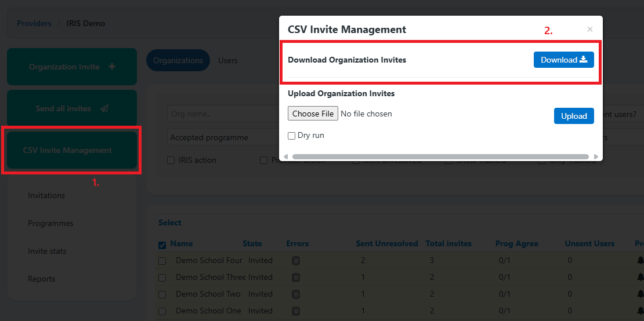Sort by the Total invites column header
644x321 pixels.
point(448,243)
